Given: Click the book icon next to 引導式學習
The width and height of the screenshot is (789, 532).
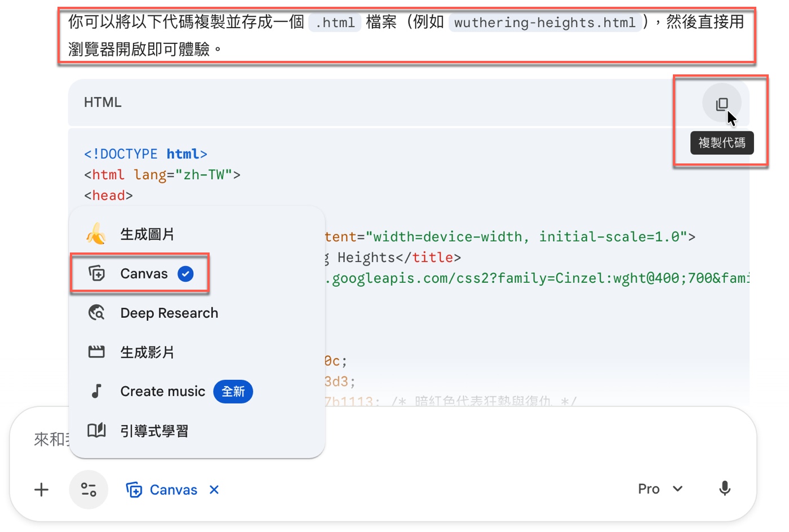Looking at the screenshot, I should coord(96,431).
